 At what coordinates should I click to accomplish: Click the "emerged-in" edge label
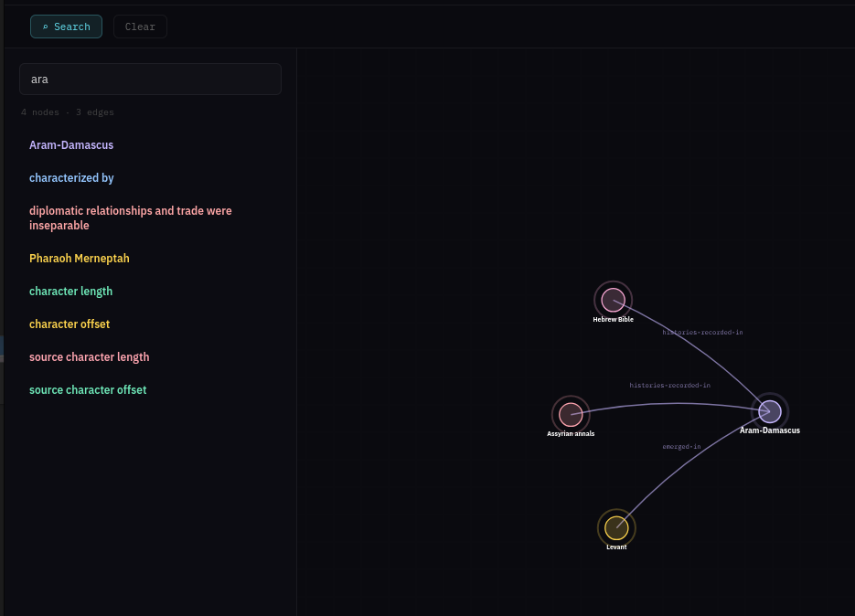pyautogui.click(x=681, y=447)
